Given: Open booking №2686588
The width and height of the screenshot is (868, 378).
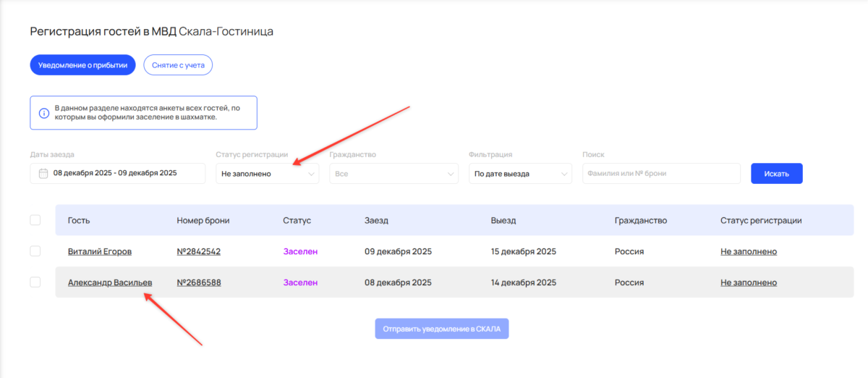Looking at the screenshot, I should 199,283.
